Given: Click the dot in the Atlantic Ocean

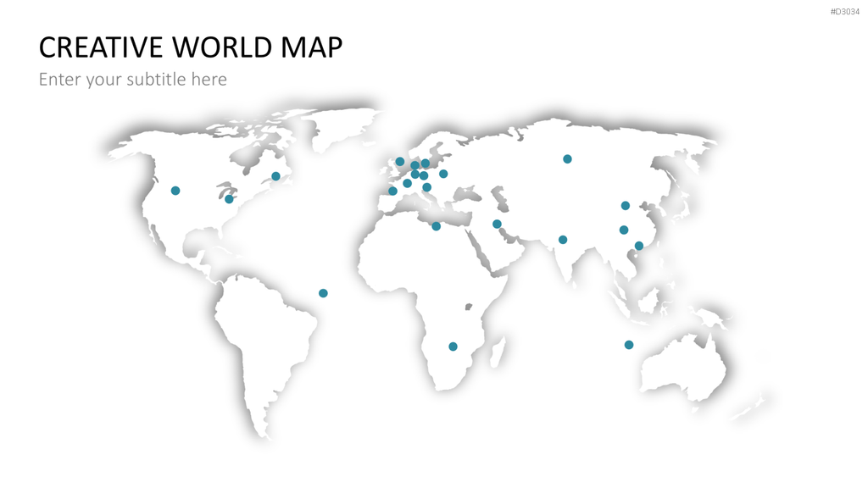Looking at the screenshot, I should tap(323, 293).
